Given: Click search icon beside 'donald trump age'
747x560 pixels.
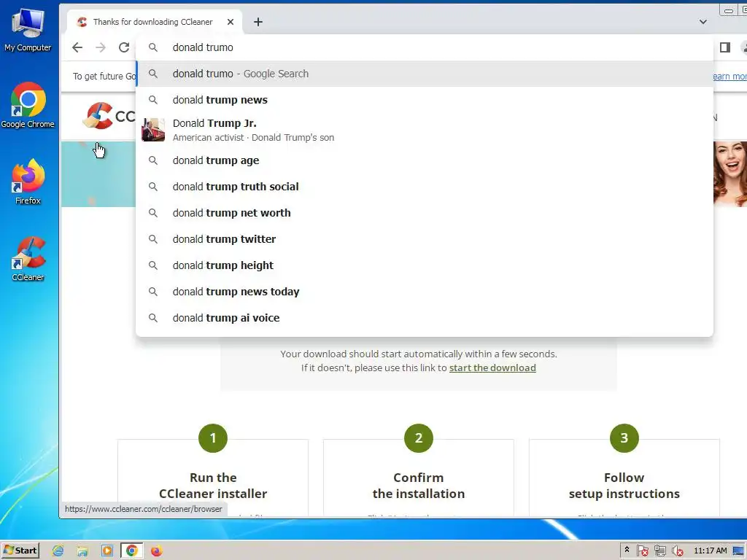Looking at the screenshot, I should [152, 160].
